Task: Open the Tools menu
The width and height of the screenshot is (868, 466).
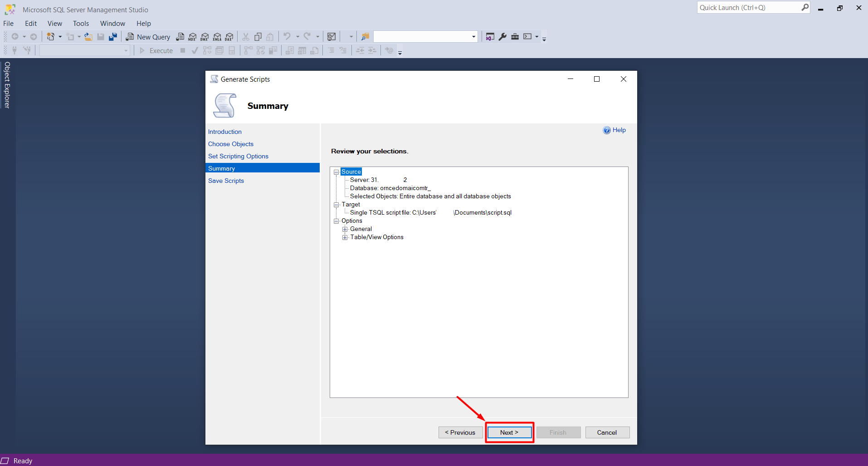Action: pos(81,24)
